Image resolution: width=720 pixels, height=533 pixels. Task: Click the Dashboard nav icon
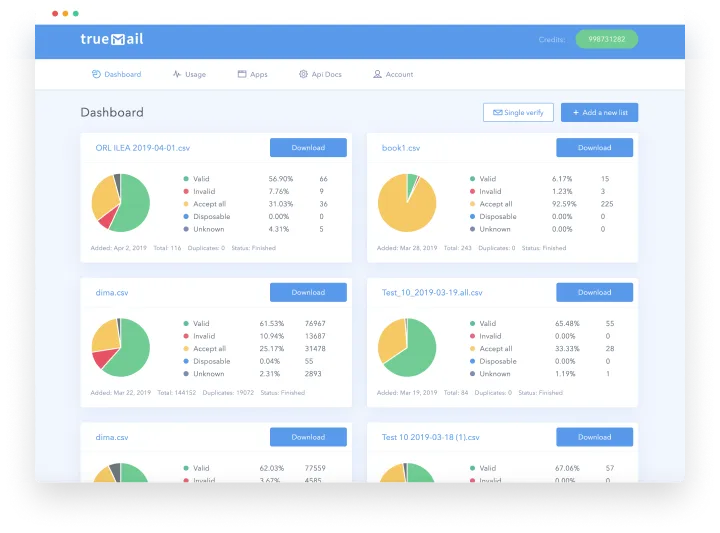[96, 74]
